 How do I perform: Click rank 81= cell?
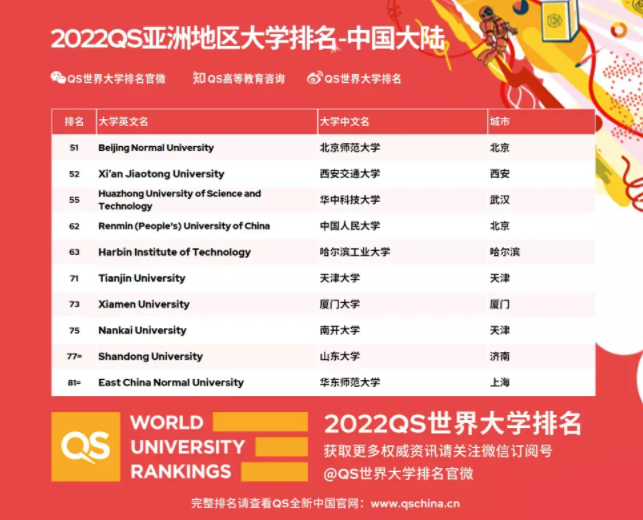[x=74, y=382]
